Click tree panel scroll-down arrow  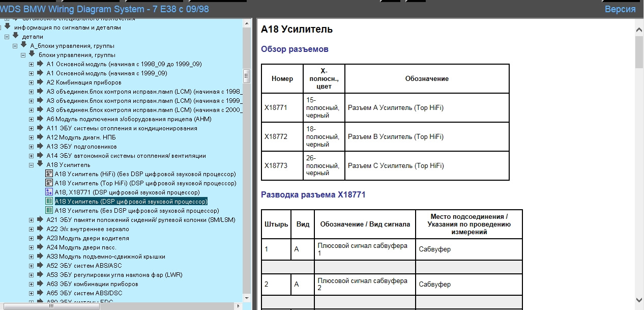click(x=247, y=298)
